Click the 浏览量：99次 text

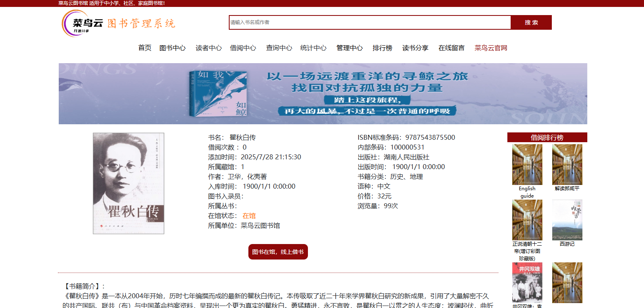[378, 206]
